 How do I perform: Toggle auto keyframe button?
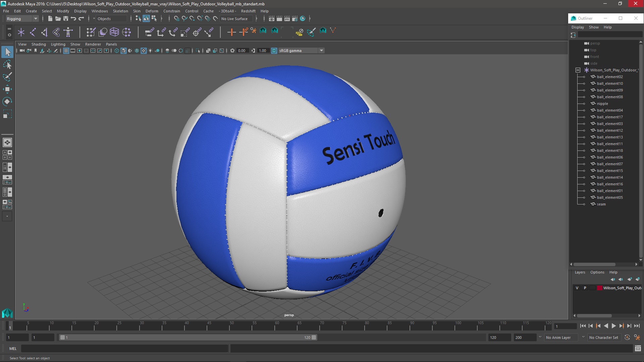pos(627,338)
